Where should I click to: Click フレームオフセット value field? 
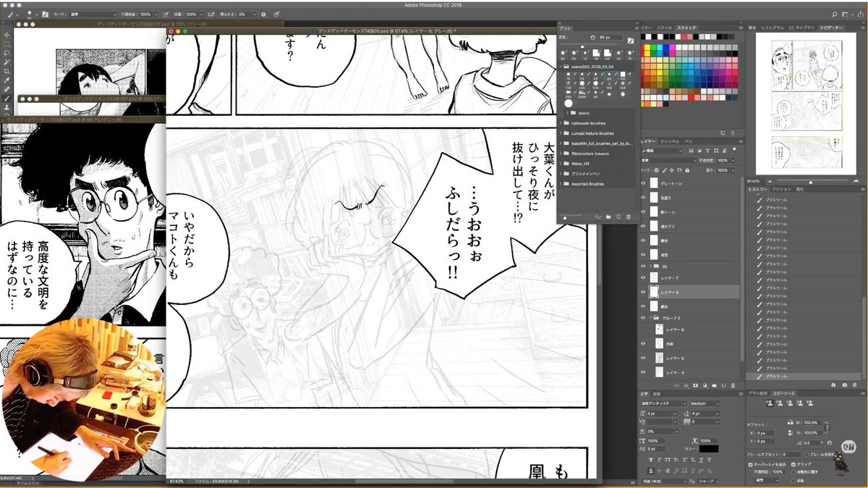click(x=791, y=454)
